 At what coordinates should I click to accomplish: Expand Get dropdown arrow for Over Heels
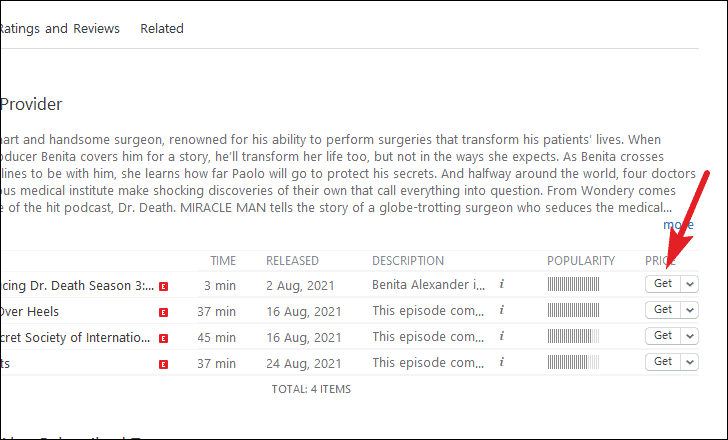point(690,310)
